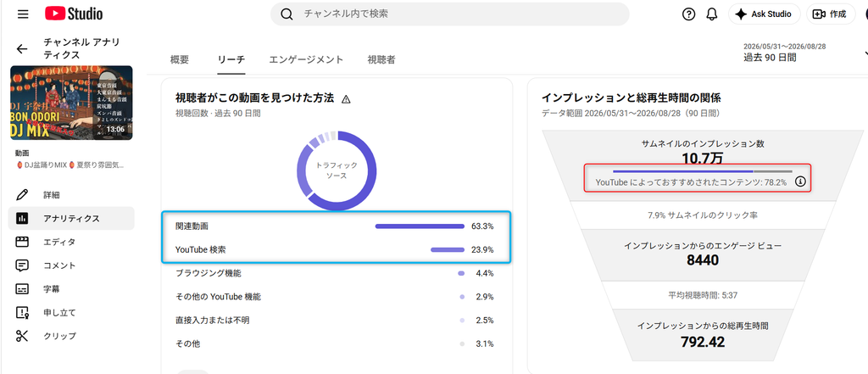Switch to the 視聴者 tab
The height and width of the screenshot is (374, 868).
381,59
